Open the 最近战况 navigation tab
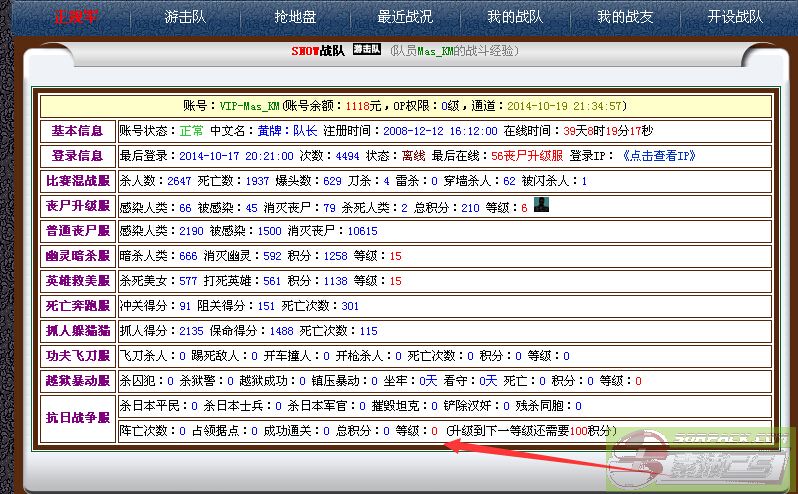The image size is (798, 494). pyautogui.click(x=405, y=17)
